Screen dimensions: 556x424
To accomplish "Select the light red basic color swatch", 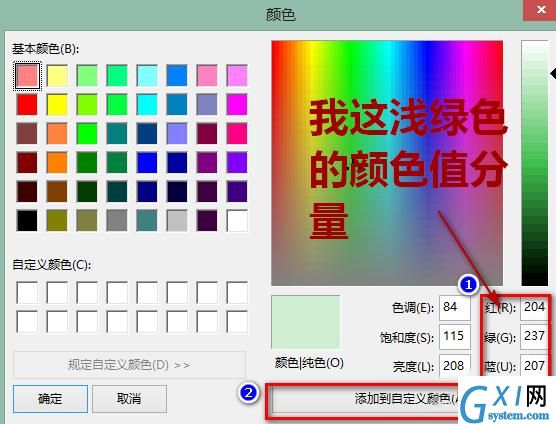I will (27, 76).
